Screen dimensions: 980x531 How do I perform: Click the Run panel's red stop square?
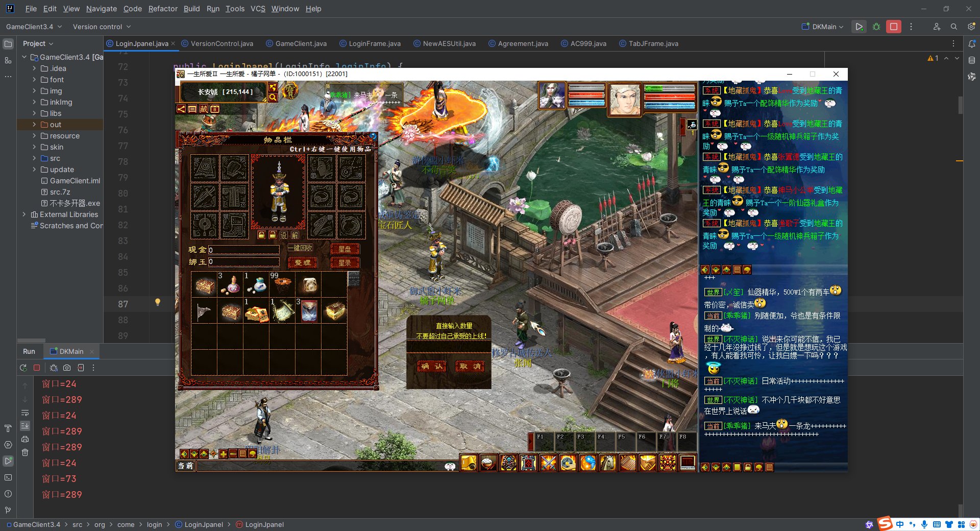tap(37, 368)
